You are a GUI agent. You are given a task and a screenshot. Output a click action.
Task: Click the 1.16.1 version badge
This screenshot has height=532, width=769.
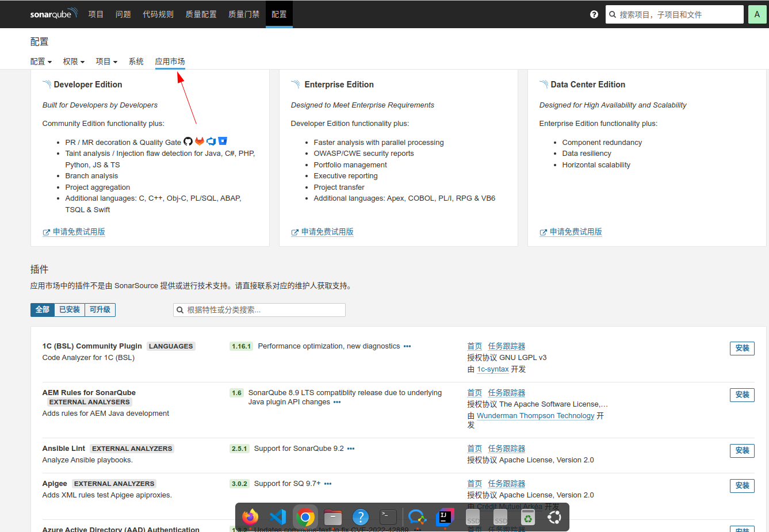241,346
